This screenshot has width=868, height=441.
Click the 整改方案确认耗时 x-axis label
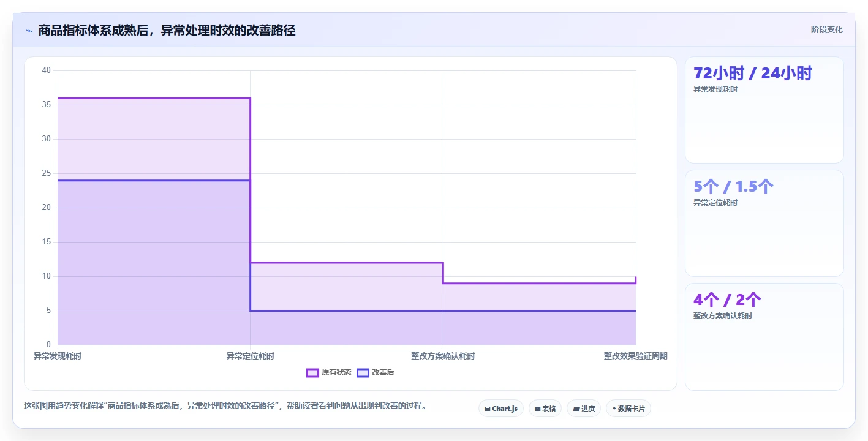(x=443, y=356)
